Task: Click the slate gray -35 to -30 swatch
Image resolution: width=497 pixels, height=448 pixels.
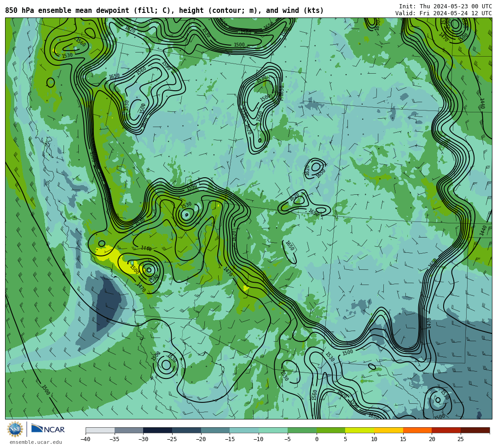Action: click(129, 430)
